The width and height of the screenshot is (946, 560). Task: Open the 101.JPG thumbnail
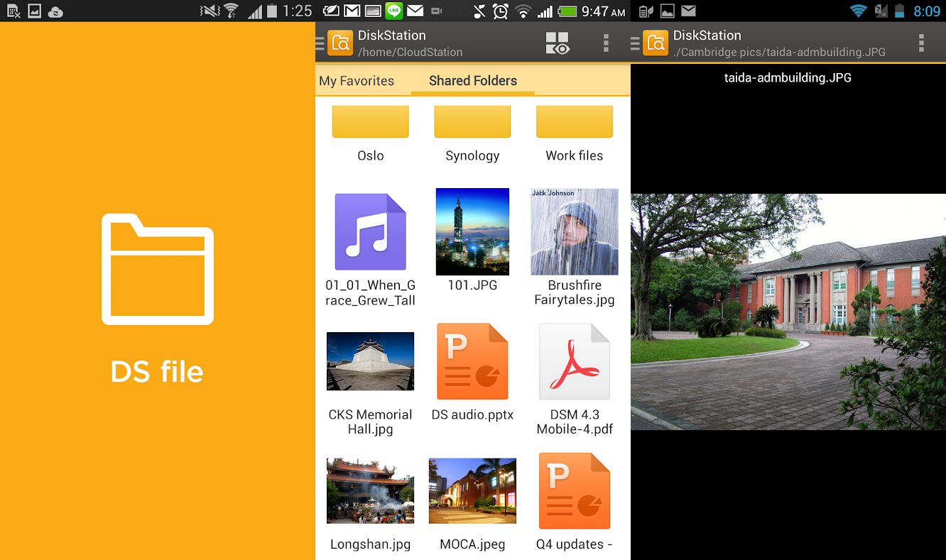[x=472, y=231]
